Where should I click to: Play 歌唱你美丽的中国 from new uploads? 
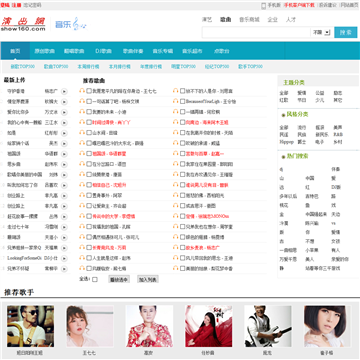click(x=64, y=175)
